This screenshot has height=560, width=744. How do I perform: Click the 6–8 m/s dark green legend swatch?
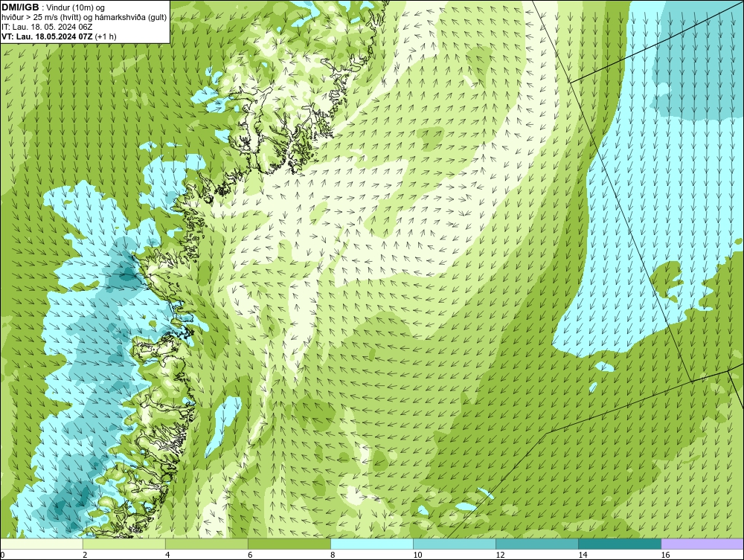(289, 544)
